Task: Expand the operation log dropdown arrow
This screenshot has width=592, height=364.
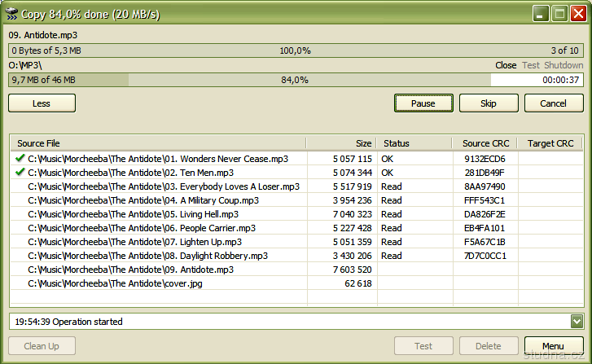Action: click(x=577, y=322)
